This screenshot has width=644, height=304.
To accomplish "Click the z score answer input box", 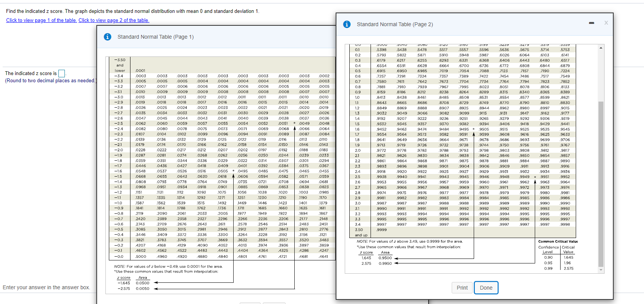I will click(62, 73).
